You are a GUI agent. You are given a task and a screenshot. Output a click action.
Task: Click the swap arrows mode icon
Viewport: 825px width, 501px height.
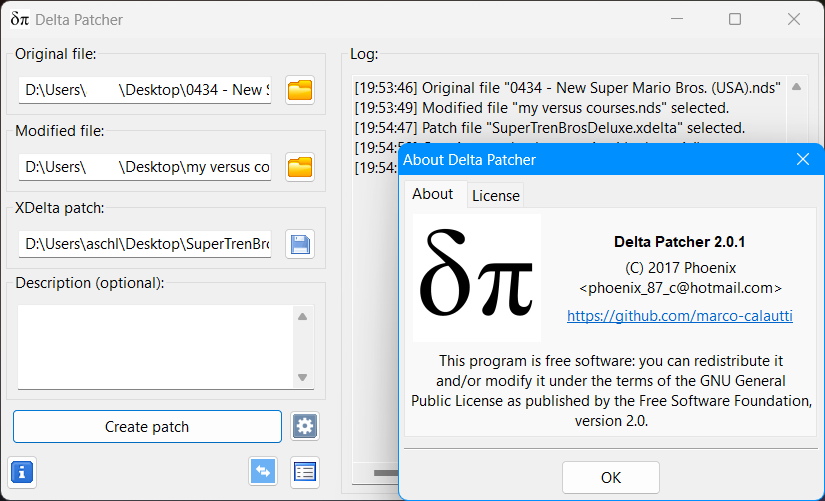tap(263, 471)
